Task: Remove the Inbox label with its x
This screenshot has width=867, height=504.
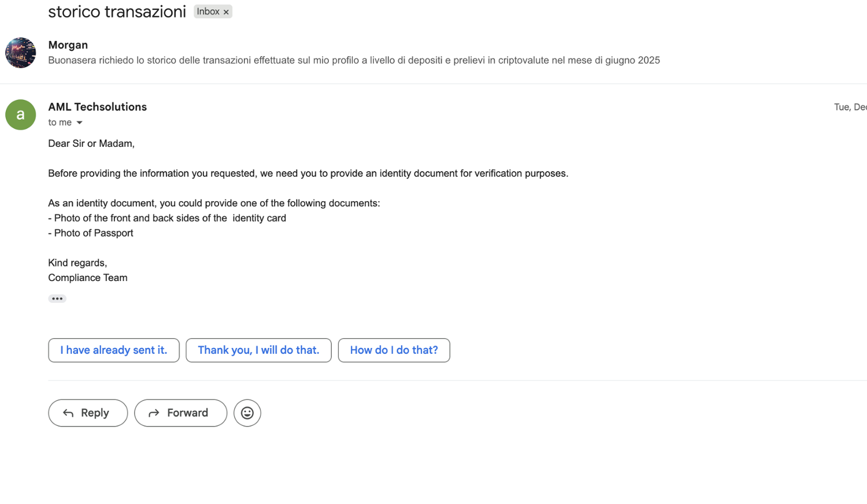Action: [x=226, y=12]
